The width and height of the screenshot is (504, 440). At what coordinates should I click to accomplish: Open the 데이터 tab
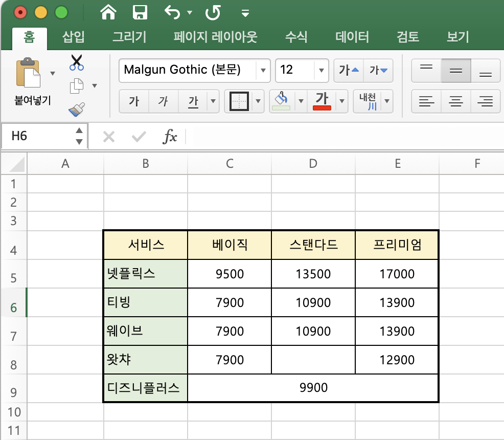click(352, 37)
